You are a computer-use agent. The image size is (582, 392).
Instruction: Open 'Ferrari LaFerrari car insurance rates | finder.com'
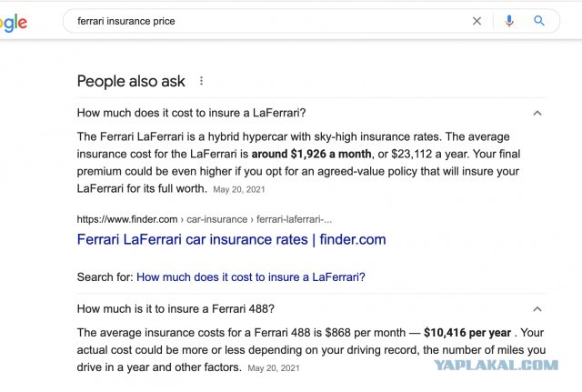click(x=231, y=239)
